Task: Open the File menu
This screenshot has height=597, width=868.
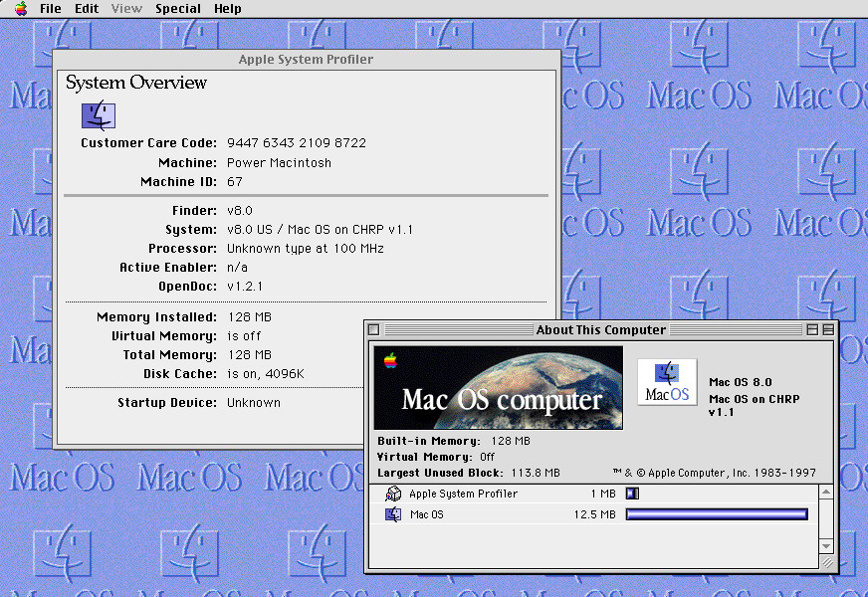Action: pyautogui.click(x=50, y=9)
